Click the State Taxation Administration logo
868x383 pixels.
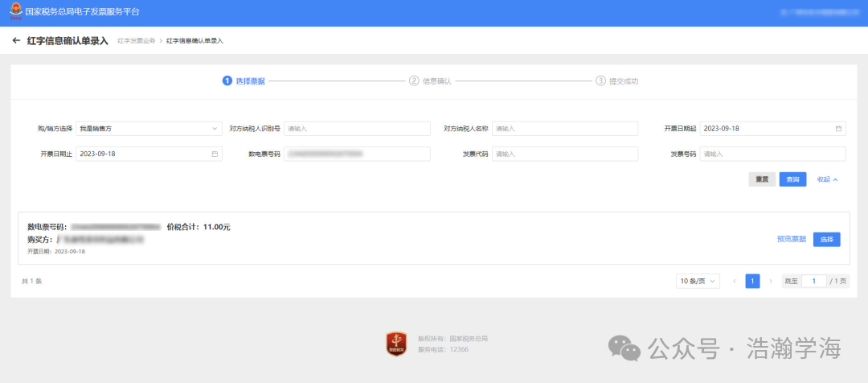15,12
